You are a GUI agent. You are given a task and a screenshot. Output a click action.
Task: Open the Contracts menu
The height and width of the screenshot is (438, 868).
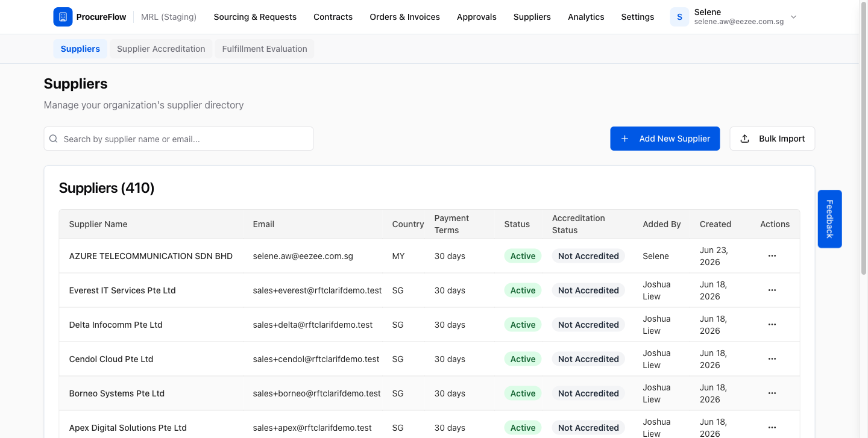[333, 17]
